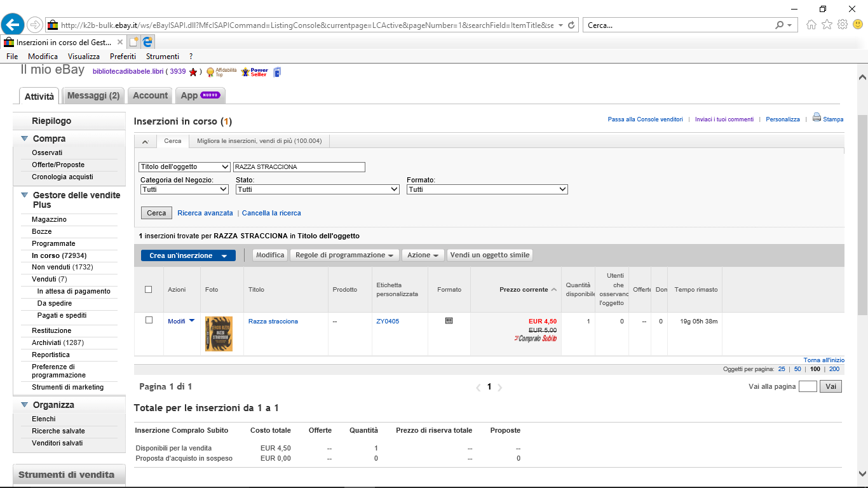Click the Vai alla pagina number field
This screenshot has width=868, height=488.
[x=808, y=386]
